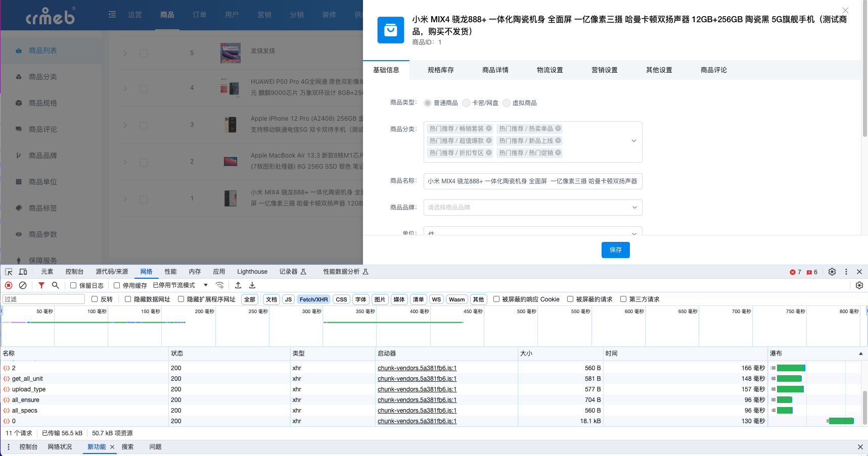Select the upload_type request row
Viewport: 868px width, 456px height.
(430, 389)
